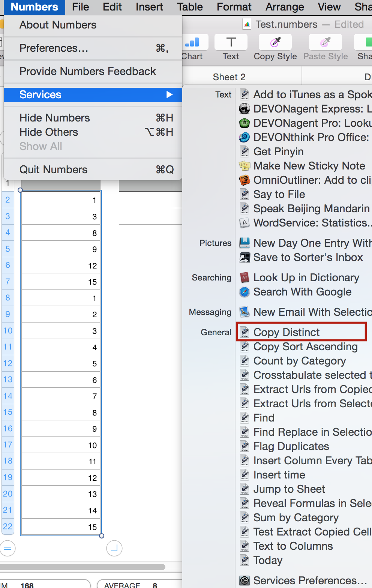Image resolution: width=372 pixels, height=588 pixels.
Task: Click the Add to iTunes service icon
Action: 244,94
